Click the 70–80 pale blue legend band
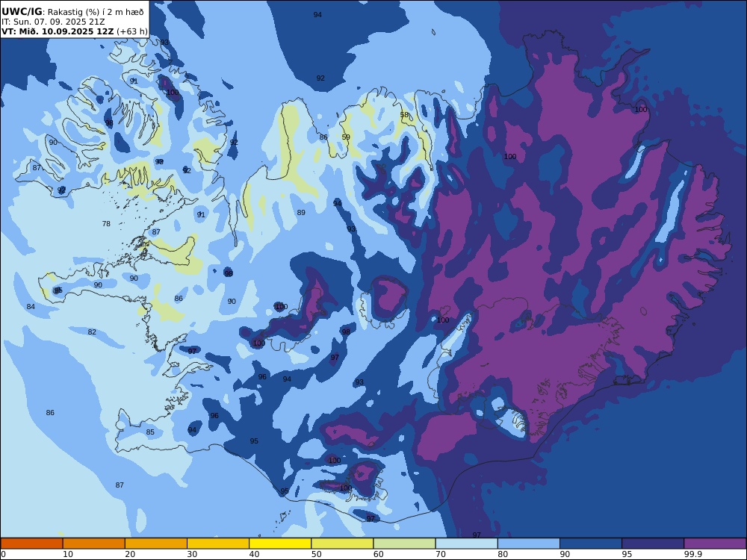The height and width of the screenshot is (560, 747). click(466, 544)
